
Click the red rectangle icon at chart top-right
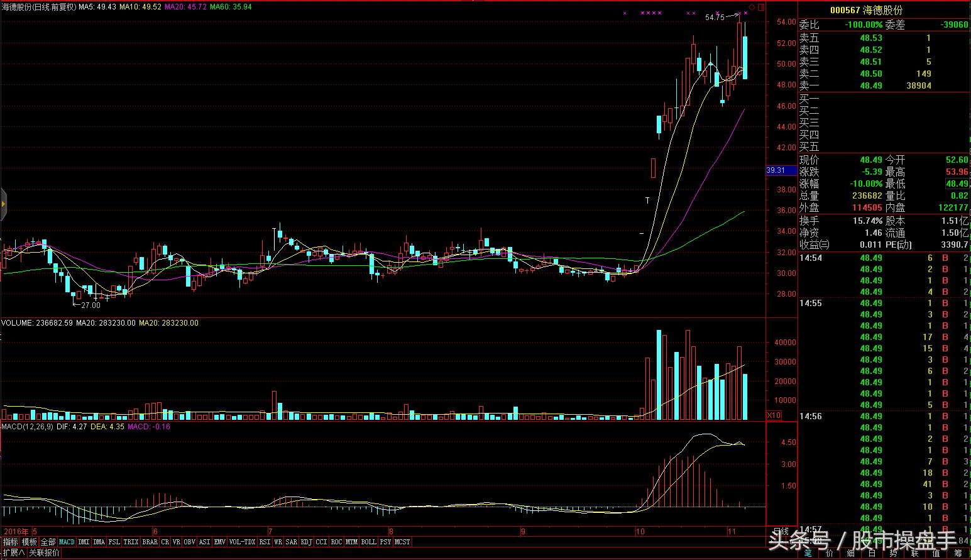tap(761, 8)
